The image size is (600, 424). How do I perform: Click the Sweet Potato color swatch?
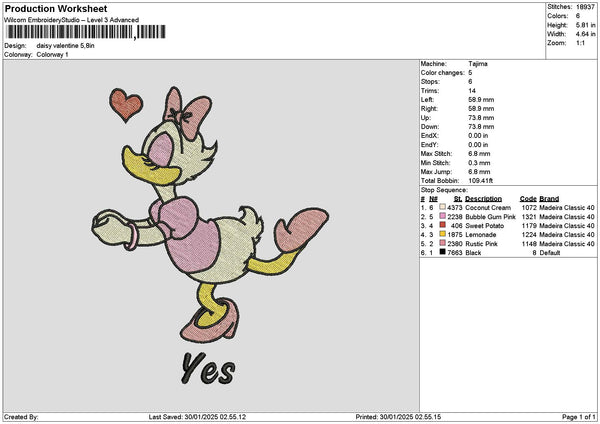click(x=442, y=225)
